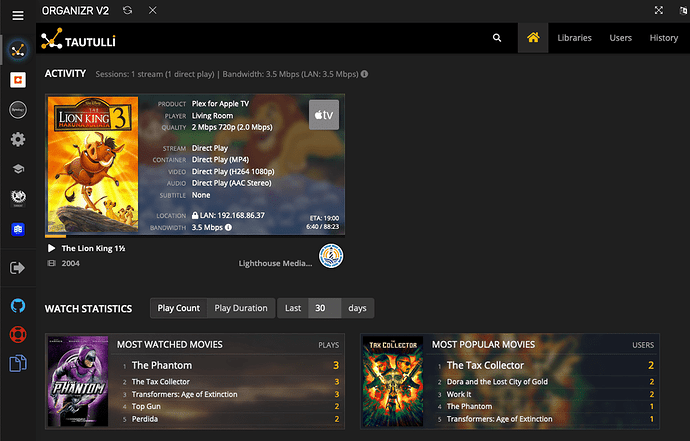This screenshot has height=441, width=690.
Task: Toggle fullscreen with the expand icon
Action: point(659,10)
